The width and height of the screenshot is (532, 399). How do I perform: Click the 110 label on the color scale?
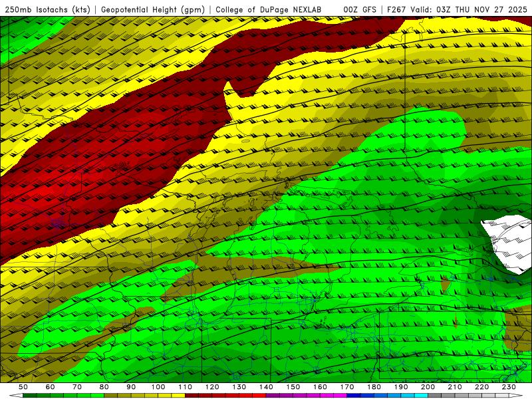click(x=186, y=387)
